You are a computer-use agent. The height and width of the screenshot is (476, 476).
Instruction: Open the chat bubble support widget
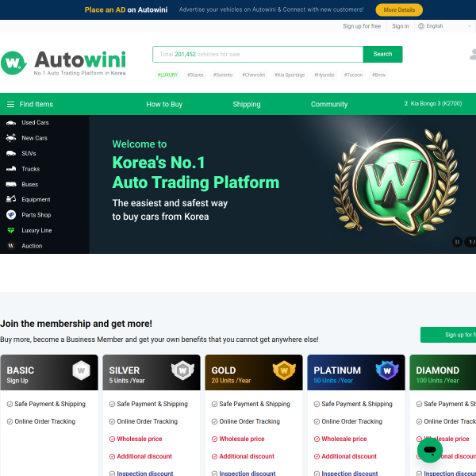tap(429, 450)
